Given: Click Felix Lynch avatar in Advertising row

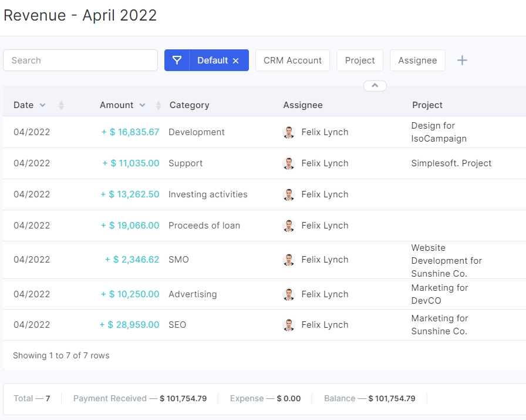Looking at the screenshot, I should click(x=288, y=294).
